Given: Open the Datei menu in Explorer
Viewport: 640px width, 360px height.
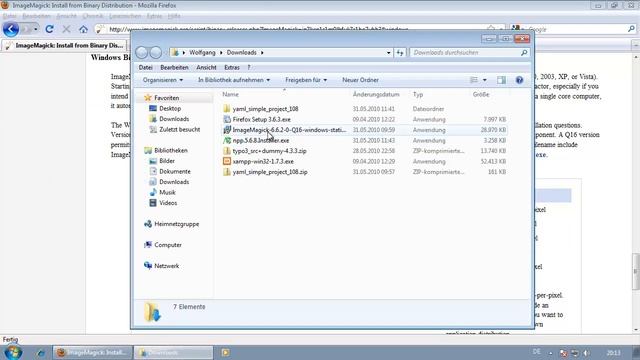Looking at the screenshot, I should pos(145,67).
